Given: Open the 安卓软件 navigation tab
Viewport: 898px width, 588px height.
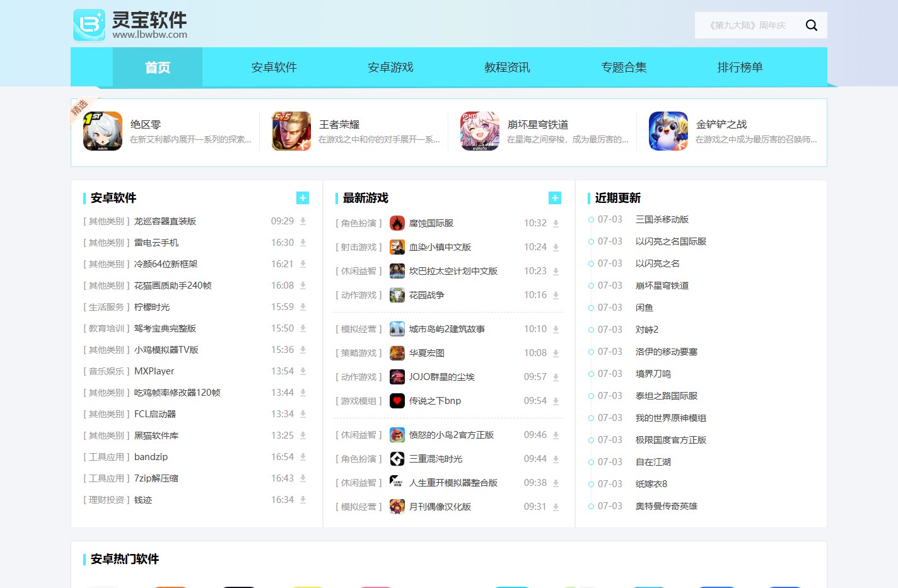Looking at the screenshot, I should pos(274,67).
